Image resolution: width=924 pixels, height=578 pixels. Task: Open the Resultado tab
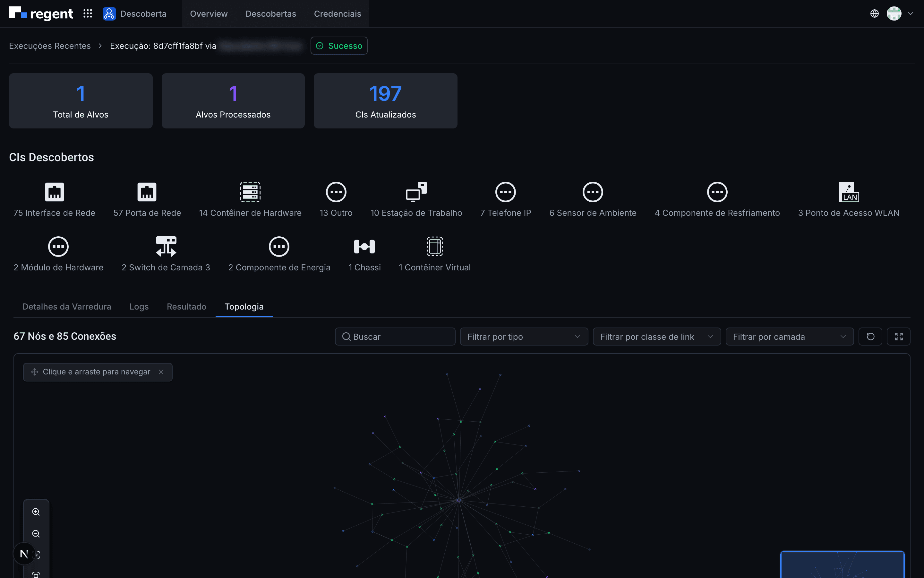pos(187,307)
